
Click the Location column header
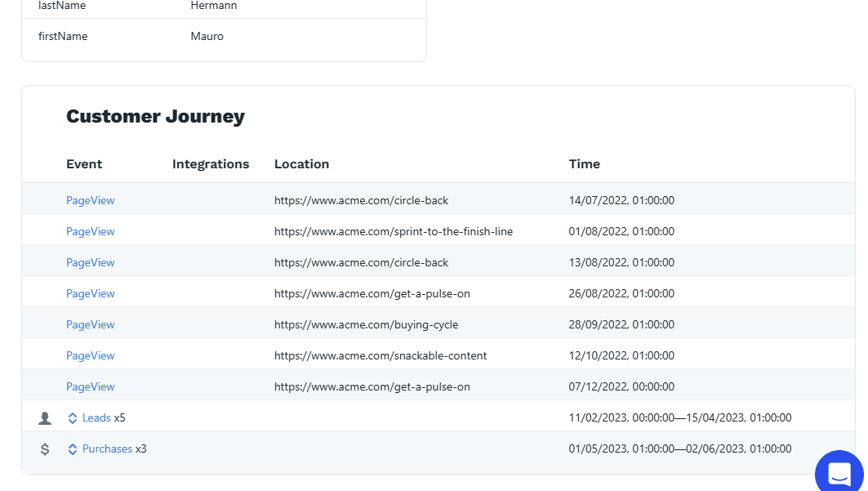pos(301,163)
